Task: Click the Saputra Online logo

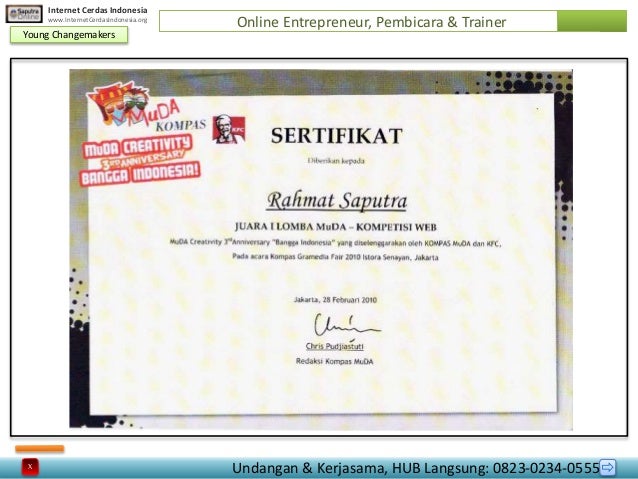Action: [x=24, y=14]
